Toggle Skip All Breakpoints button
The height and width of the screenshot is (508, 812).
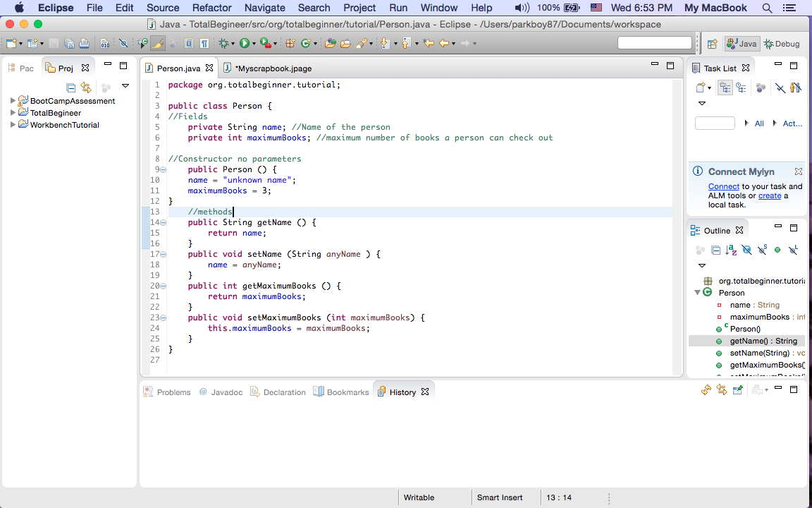[123, 44]
